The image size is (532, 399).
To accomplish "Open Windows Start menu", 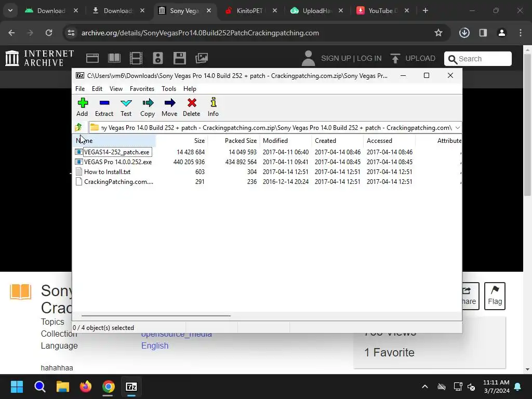I will pyautogui.click(x=17, y=387).
